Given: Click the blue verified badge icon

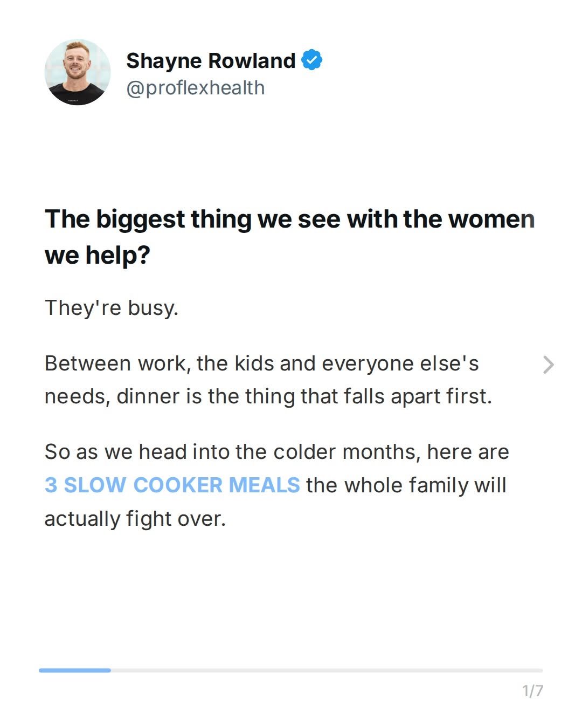Looking at the screenshot, I should tap(311, 60).
